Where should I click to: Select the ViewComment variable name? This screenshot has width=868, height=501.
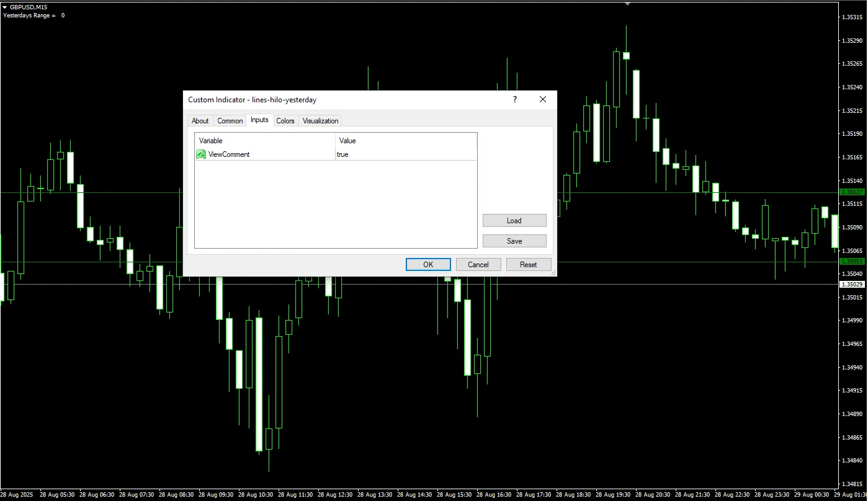[229, 154]
